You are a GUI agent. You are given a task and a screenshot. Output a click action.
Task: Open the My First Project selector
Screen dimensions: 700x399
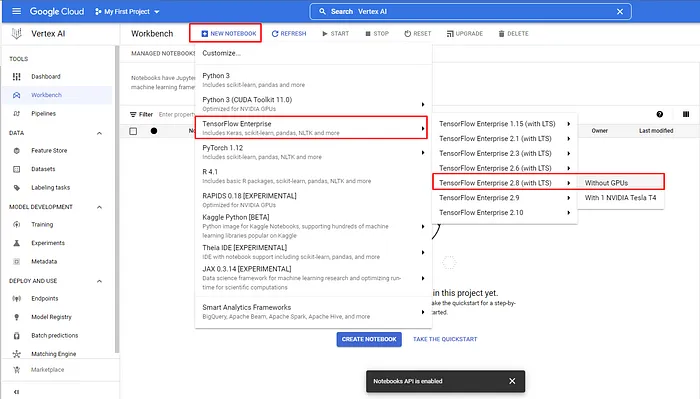[127, 12]
